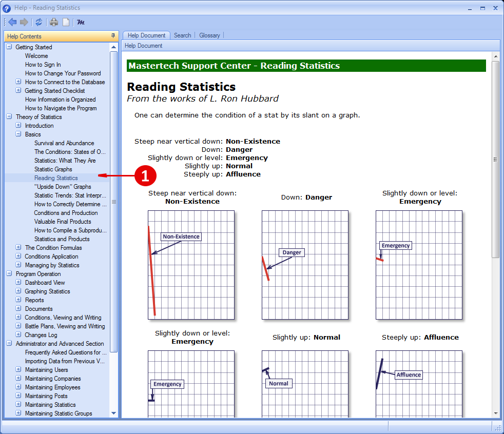Collapse the Getting Started section
Viewport: 504px width, 434px height.
click(x=9, y=47)
